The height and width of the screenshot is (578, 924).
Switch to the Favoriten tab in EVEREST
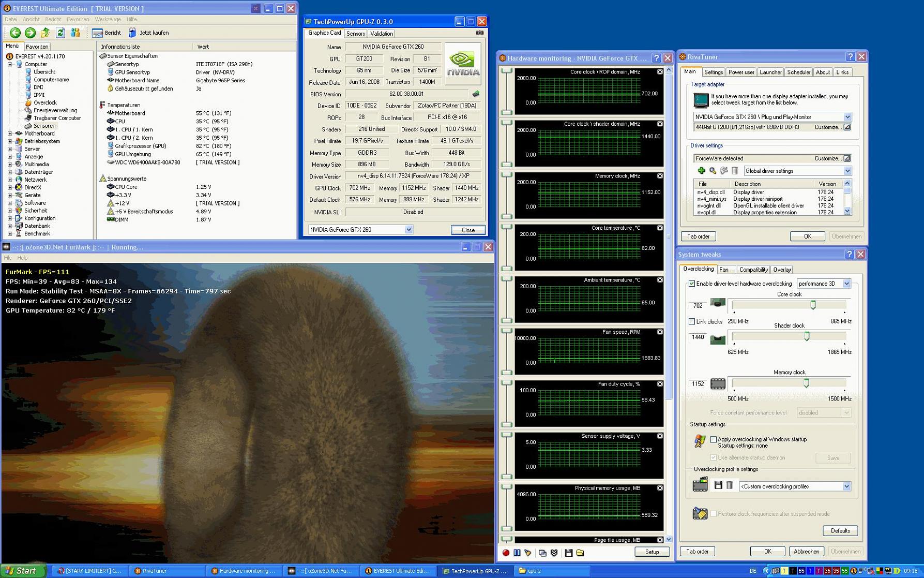(37, 47)
